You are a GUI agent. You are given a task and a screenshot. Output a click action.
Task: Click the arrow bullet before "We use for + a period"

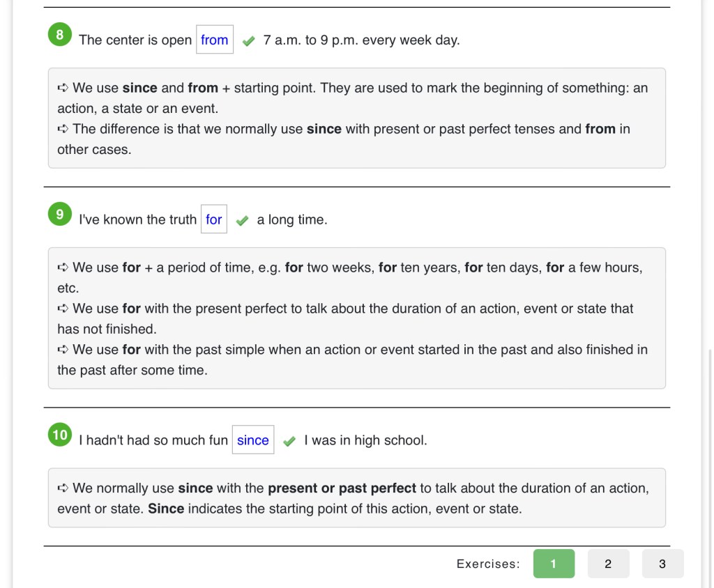coord(63,268)
